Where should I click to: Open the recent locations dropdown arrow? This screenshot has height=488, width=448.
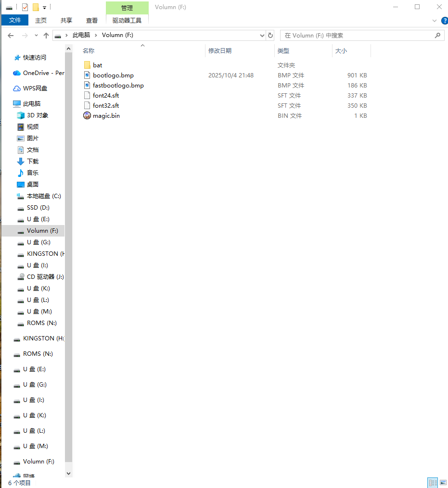click(36, 36)
